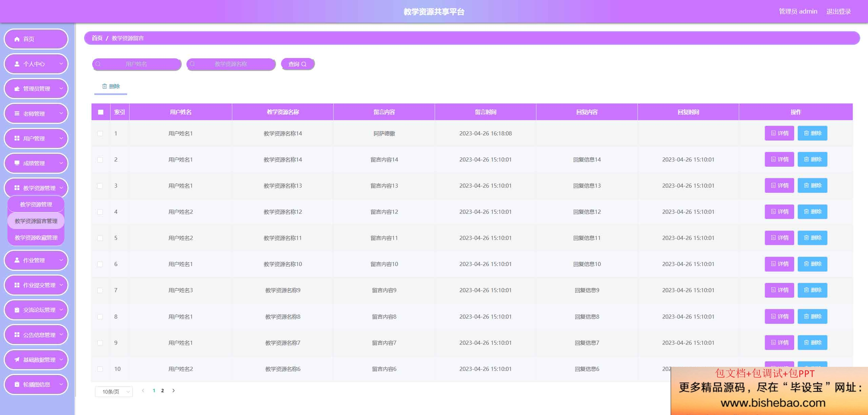Click the grid icon beside 教学资源管理
868x415 pixels.
click(17, 188)
